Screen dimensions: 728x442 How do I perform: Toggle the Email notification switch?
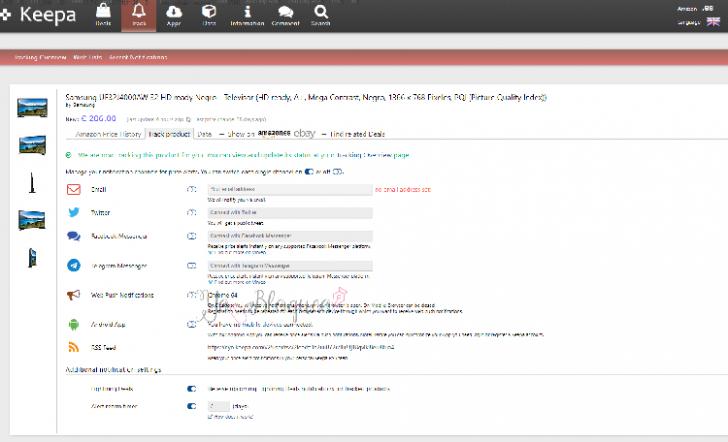(192, 188)
